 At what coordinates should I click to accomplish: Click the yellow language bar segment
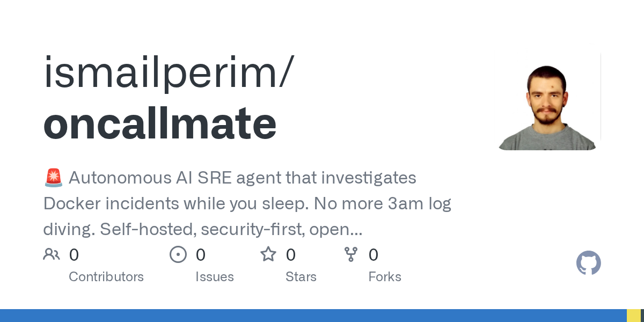[x=633, y=316]
